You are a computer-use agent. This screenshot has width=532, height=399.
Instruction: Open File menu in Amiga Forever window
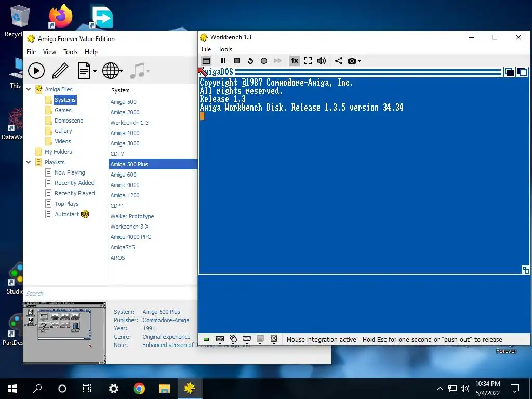(31, 51)
